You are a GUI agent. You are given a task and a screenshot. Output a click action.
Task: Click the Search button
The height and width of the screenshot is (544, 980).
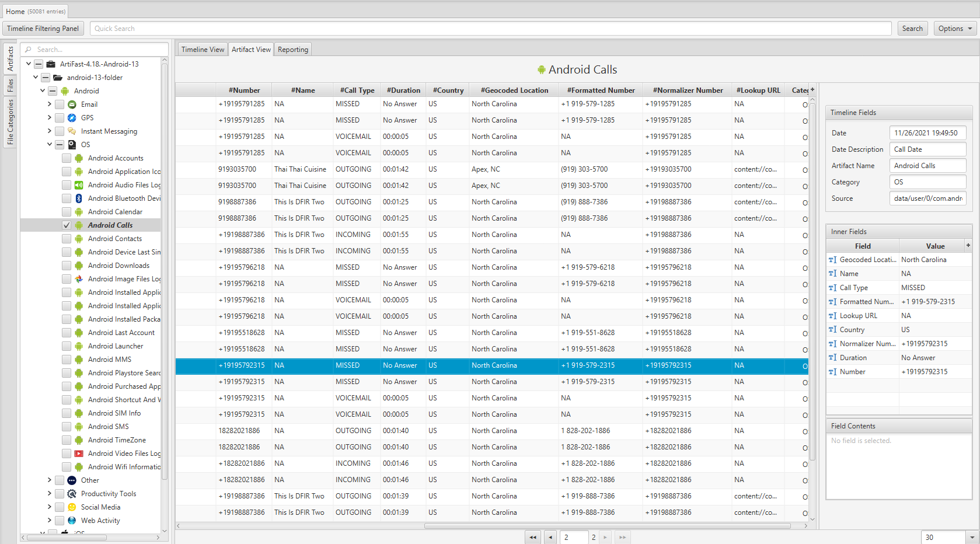click(x=912, y=29)
